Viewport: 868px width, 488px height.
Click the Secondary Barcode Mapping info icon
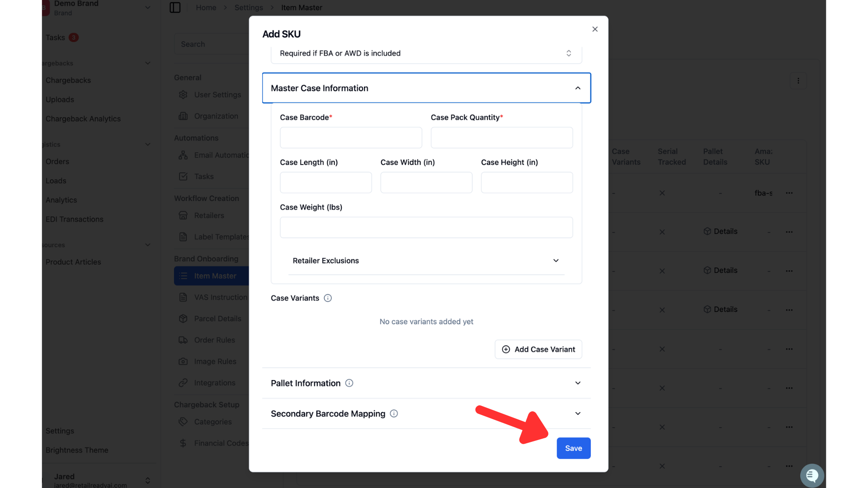[x=394, y=413]
